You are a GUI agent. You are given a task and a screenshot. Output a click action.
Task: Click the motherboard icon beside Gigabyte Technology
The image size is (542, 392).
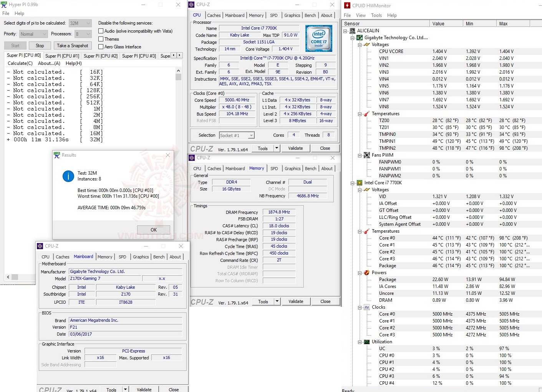[359, 37]
